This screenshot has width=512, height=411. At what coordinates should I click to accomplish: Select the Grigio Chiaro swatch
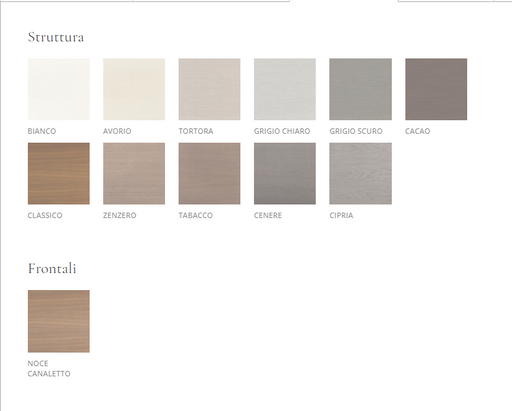(x=285, y=89)
